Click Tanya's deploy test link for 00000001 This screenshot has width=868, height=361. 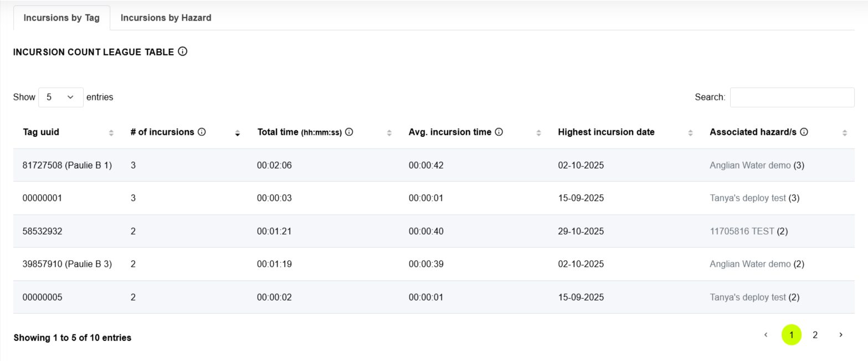point(747,198)
